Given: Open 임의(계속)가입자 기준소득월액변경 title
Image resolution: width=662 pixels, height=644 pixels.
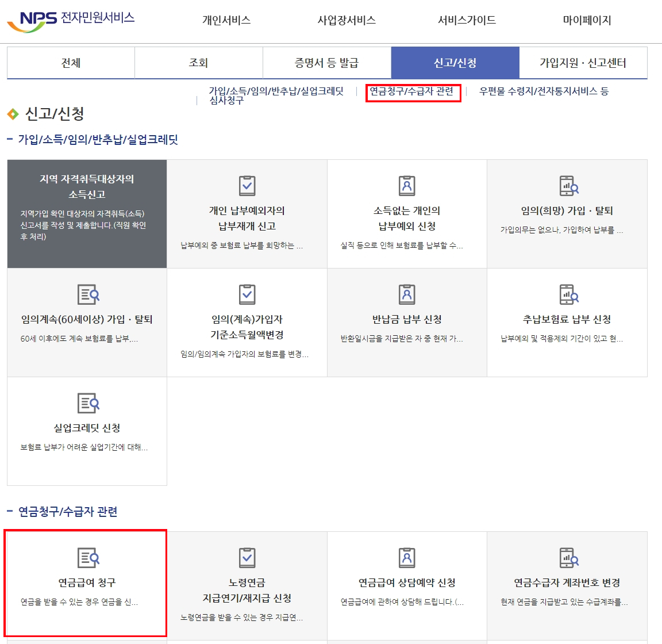Looking at the screenshot, I should click(247, 327).
